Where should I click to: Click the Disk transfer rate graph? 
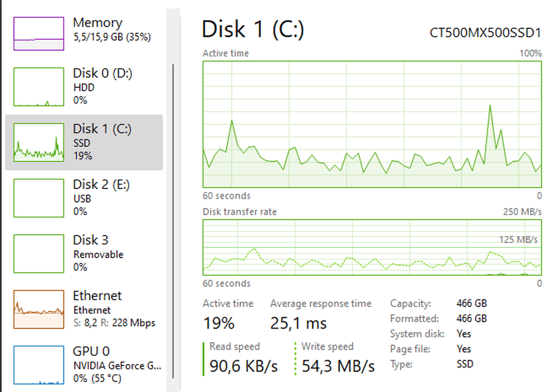click(372, 247)
